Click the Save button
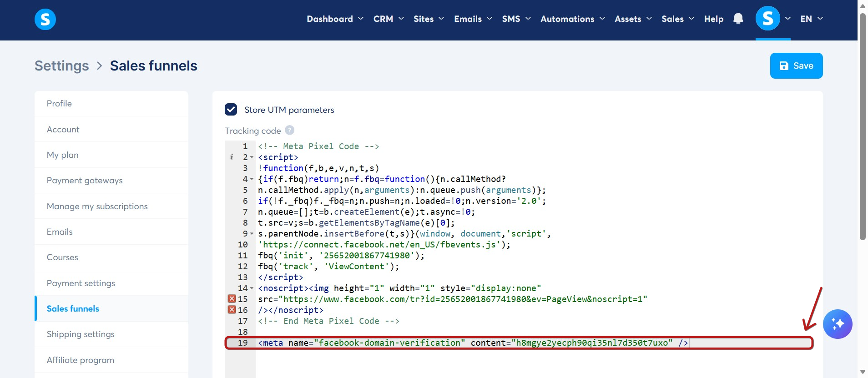The height and width of the screenshot is (378, 868). [796, 66]
